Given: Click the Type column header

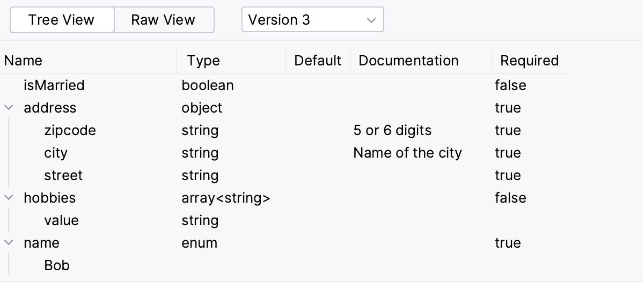Looking at the screenshot, I should pyautogui.click(x=203, y=61).
